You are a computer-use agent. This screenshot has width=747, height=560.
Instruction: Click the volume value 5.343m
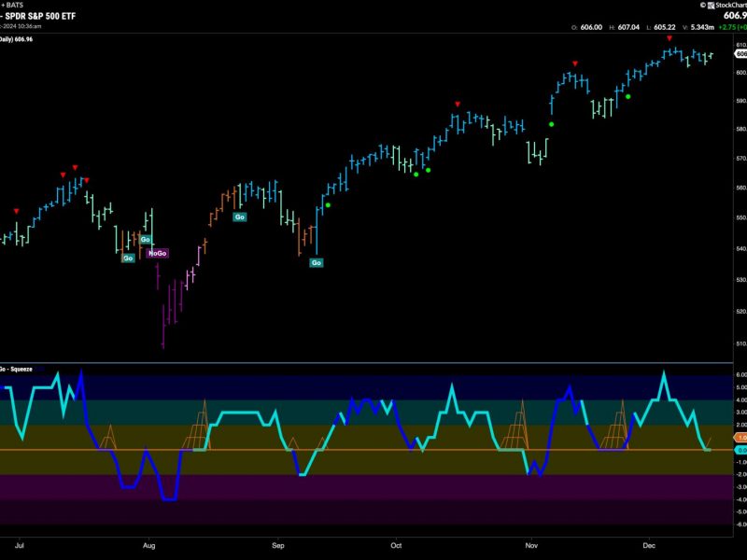point(702,27)
